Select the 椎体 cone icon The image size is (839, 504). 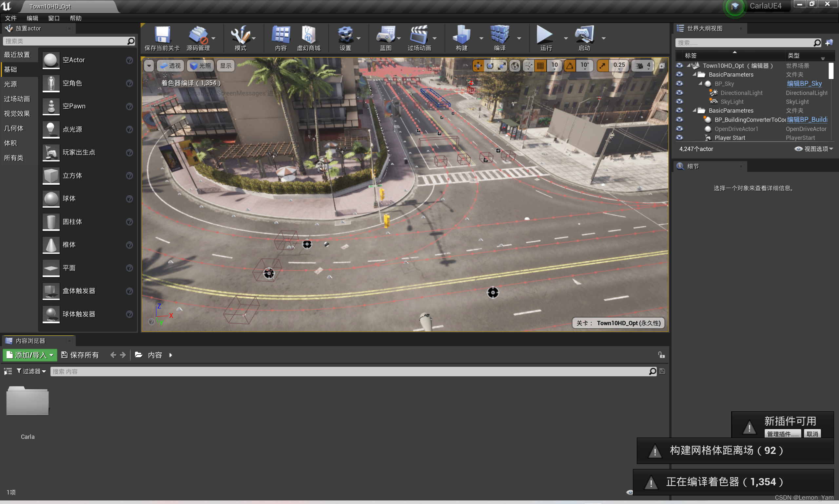tap(51, 245)
